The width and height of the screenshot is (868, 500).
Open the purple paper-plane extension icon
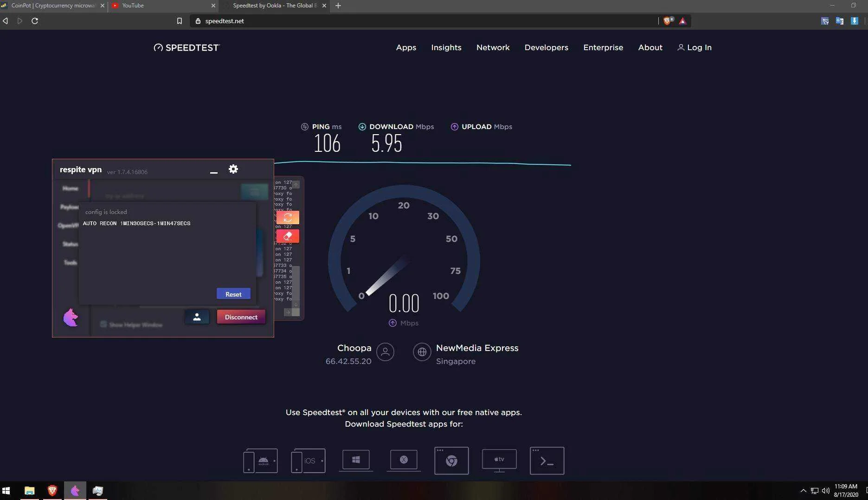825,21
